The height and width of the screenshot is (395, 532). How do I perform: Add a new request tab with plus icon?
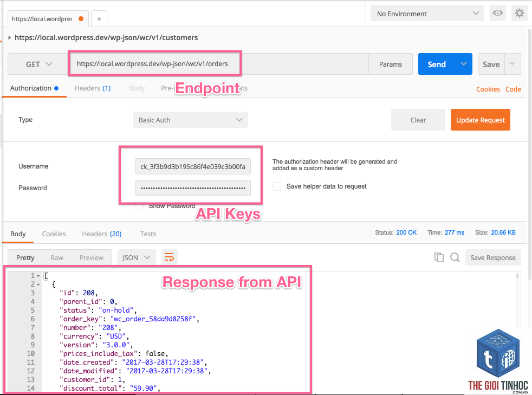click(99, 19)
